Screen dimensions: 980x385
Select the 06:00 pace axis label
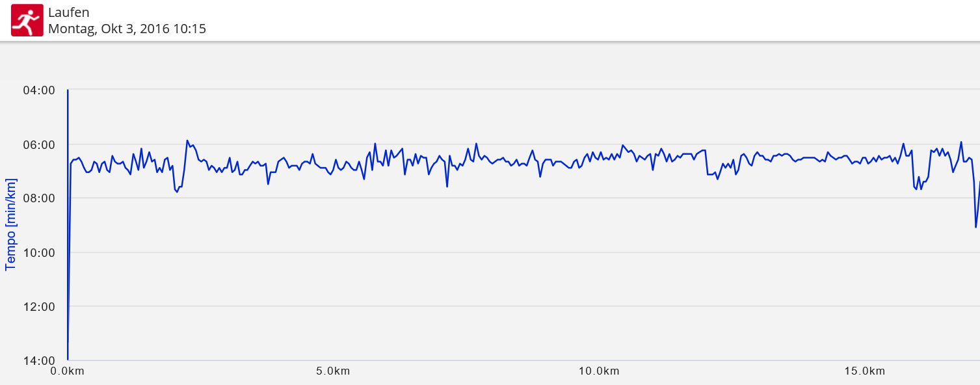point(38,144)
